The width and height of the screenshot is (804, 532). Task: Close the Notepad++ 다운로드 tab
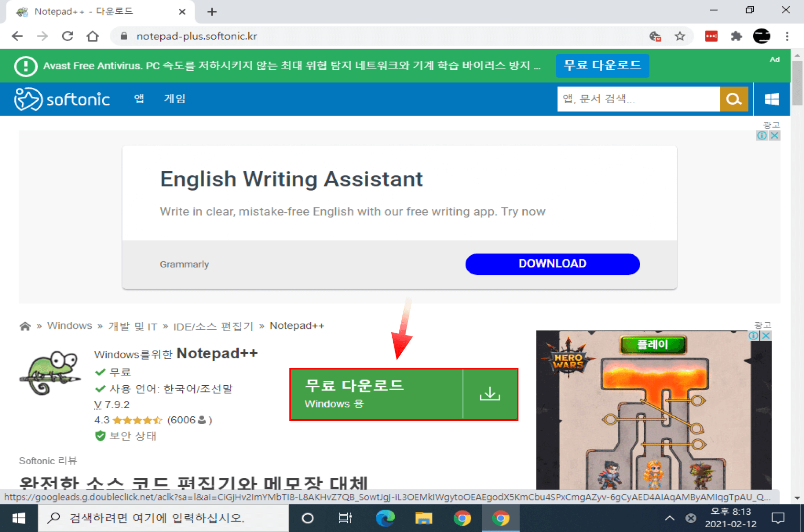pos(182,12)
